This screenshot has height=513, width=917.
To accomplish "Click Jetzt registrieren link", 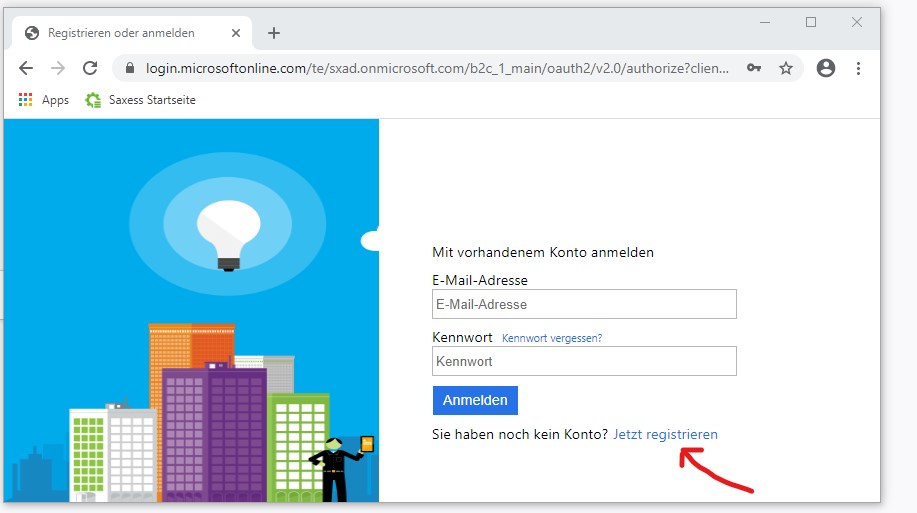I will point(665,434).
